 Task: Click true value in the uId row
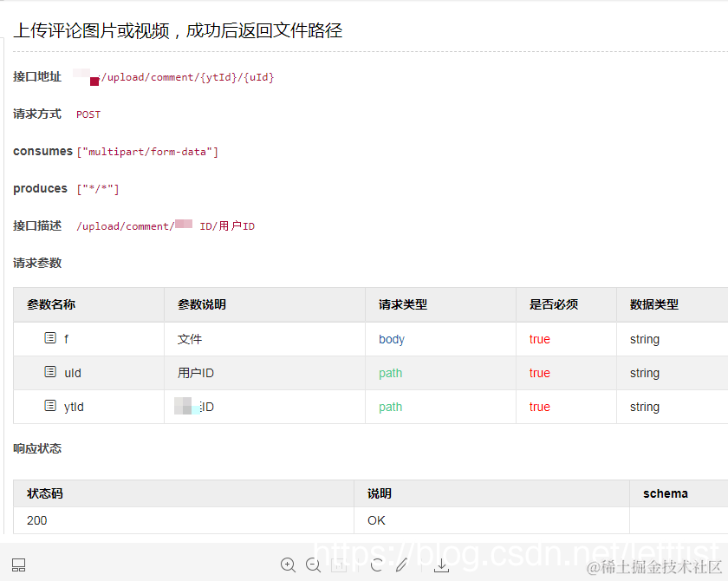click(539, 373)
